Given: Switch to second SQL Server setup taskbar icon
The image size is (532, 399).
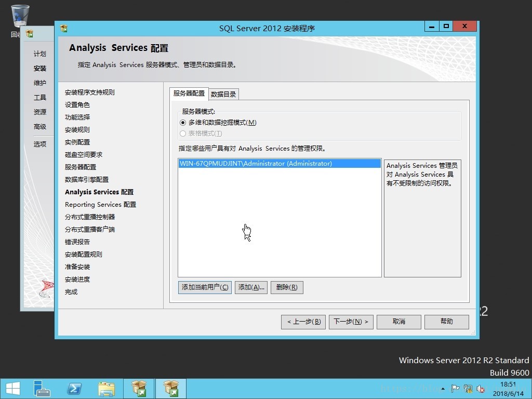Looking at the screenshot, I should (171, 389).
